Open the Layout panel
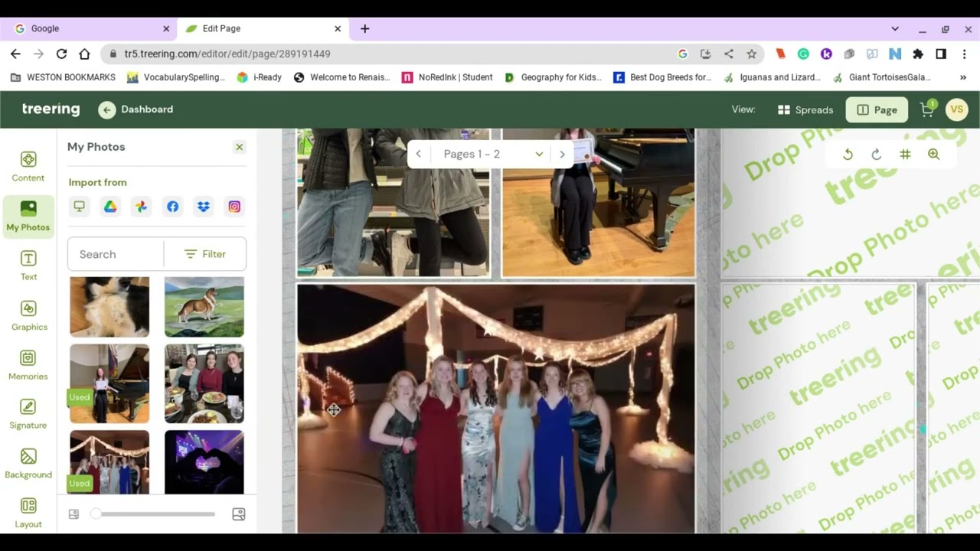980x551 pixels. tap(28, 514)
